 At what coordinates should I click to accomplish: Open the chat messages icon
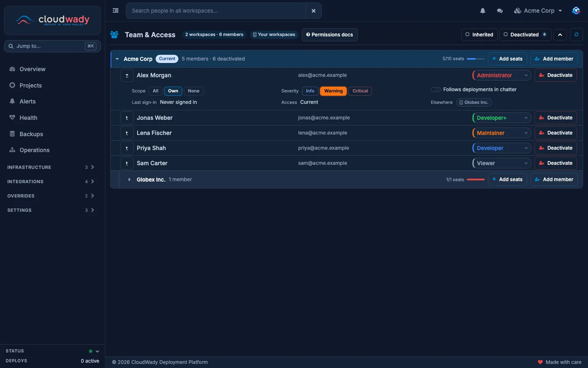[500, 11]
